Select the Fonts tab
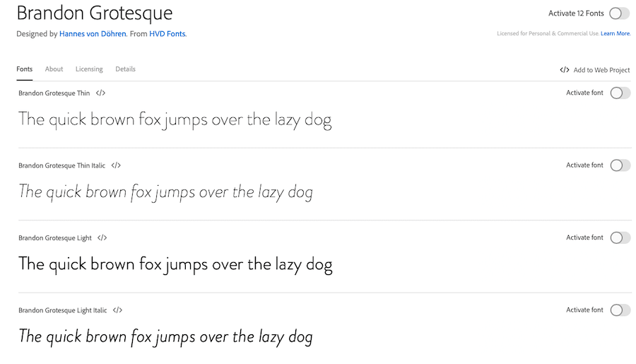 24,69
